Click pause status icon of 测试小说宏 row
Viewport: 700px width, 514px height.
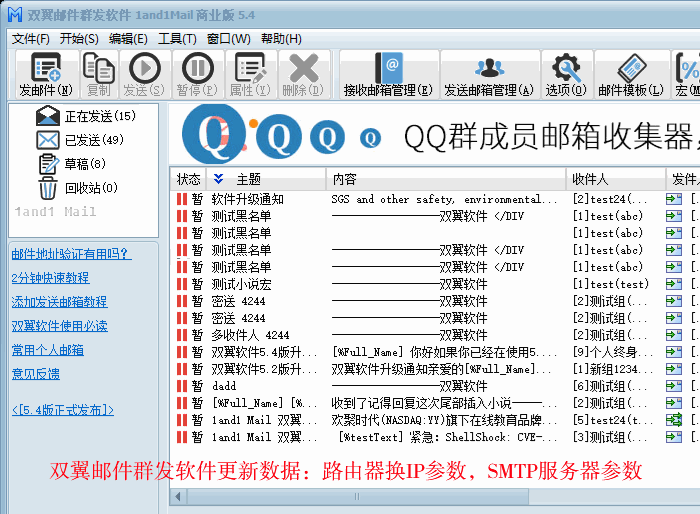(x=182, y=284)
